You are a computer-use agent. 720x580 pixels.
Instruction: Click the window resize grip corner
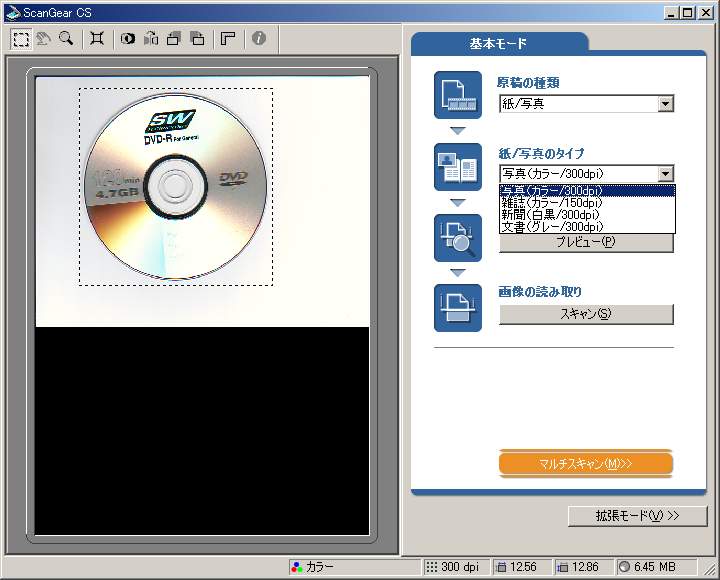tap(709, 569)
